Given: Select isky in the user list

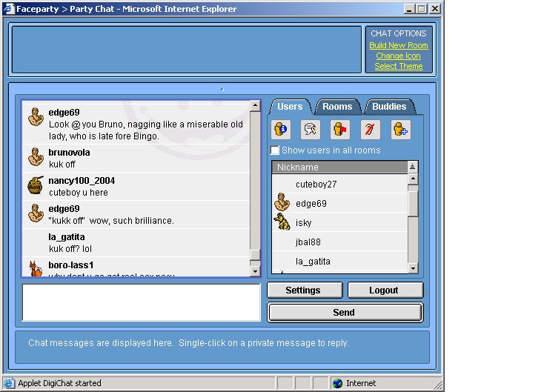Looking at the screenshot, I should click(x=340, y=223).
